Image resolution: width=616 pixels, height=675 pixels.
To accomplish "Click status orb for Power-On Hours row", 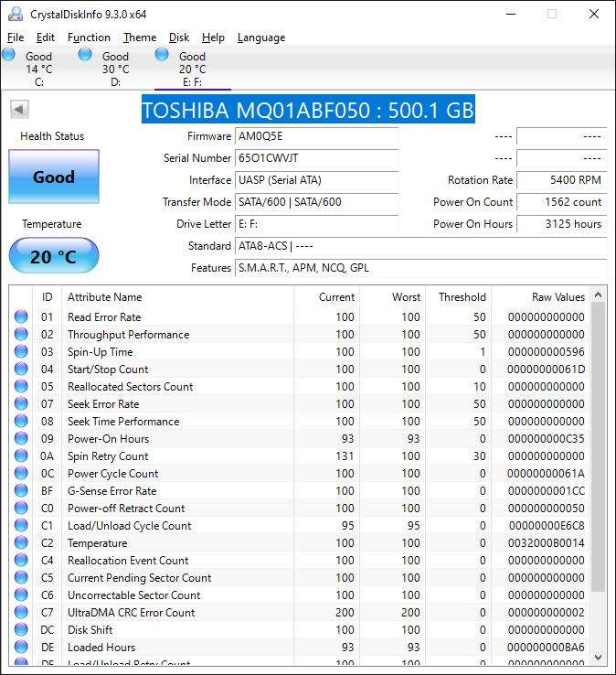I will coord(21,438).
